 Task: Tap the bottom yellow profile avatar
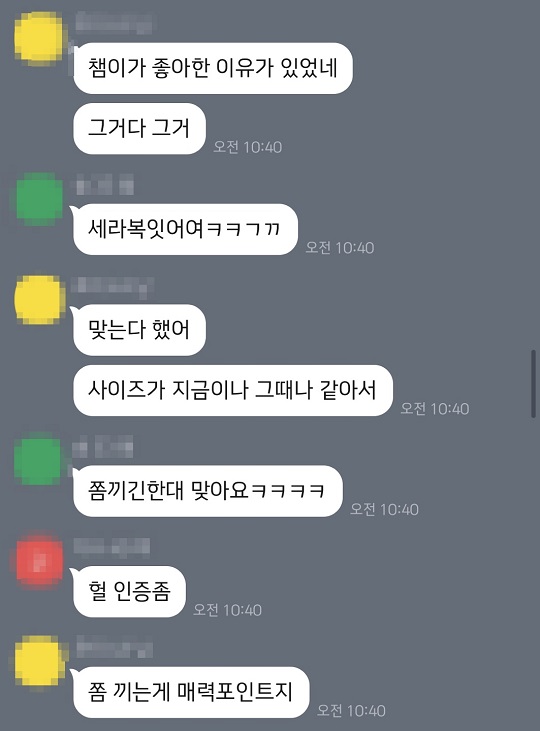pos(39,662)
